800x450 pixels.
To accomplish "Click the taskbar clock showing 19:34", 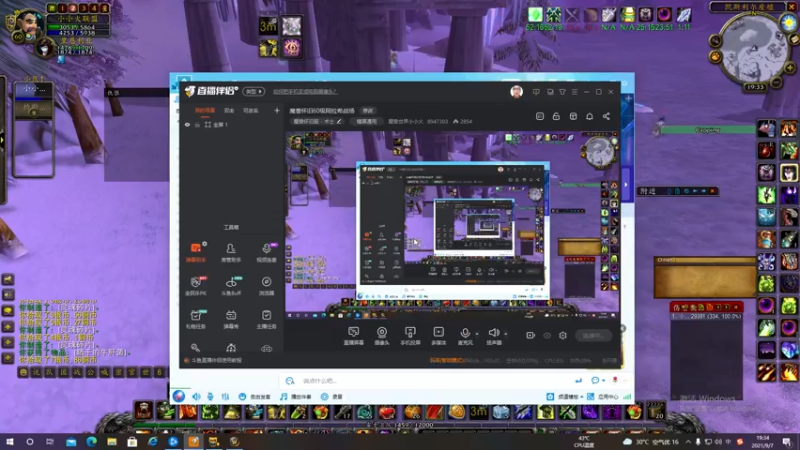I will click(x=763, y=441).
